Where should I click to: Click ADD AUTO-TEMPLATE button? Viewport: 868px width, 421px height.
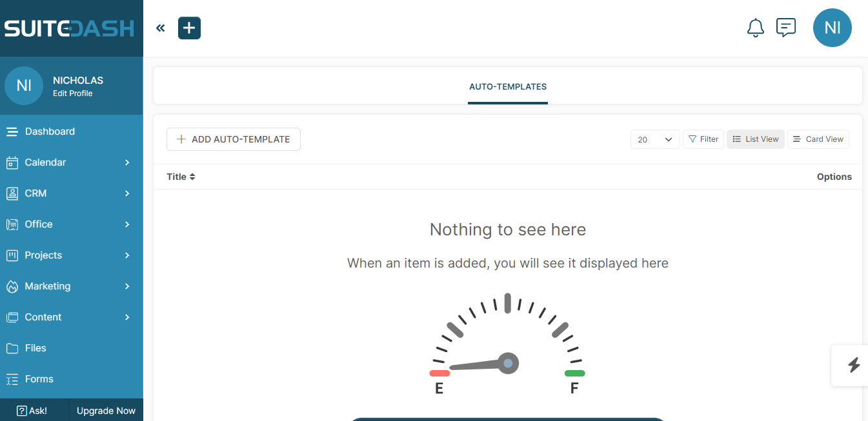(x=234, y=139)
